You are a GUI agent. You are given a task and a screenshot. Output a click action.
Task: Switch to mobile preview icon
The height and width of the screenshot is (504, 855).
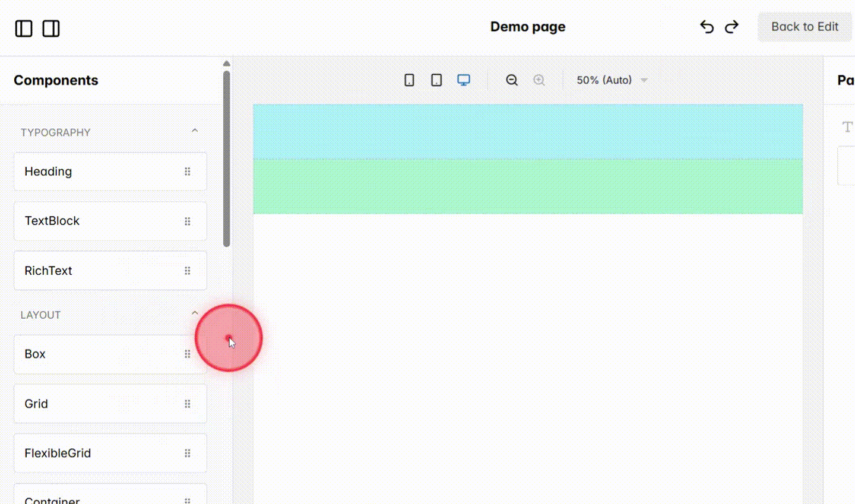point(408,80)
